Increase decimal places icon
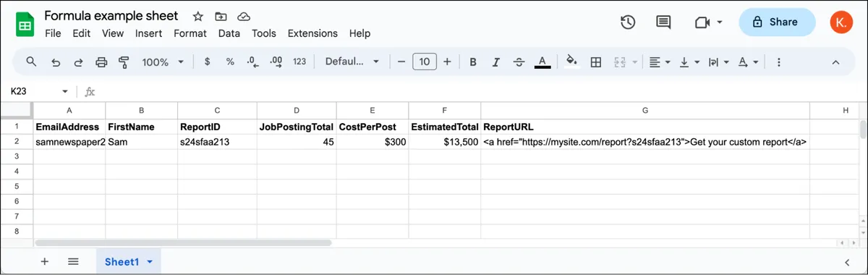The height and width of the screenshot is (275, 868). [x=276, y=62]
